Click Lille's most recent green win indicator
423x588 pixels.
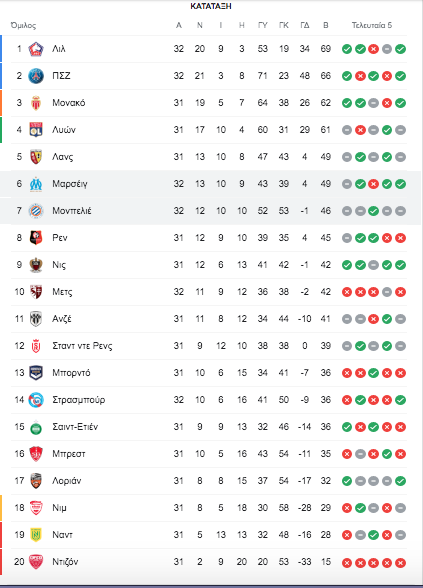[400, 49]
